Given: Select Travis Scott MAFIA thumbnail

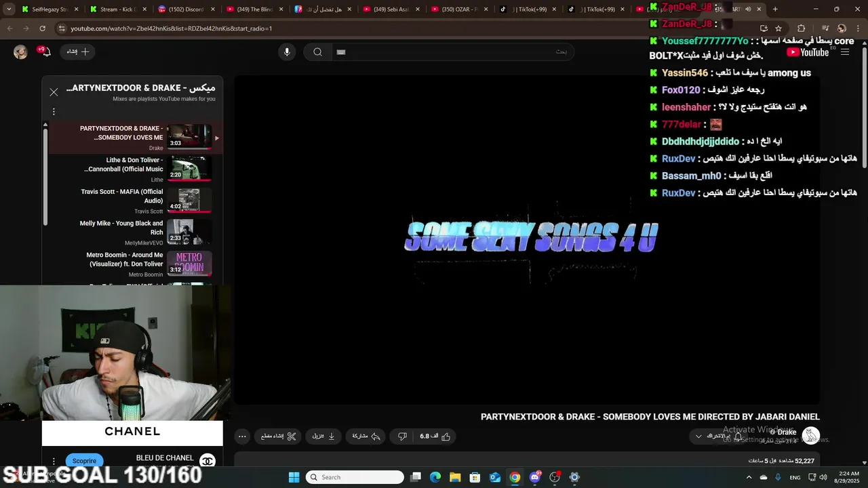Looking at the screenshot, I should coord(189,200).
